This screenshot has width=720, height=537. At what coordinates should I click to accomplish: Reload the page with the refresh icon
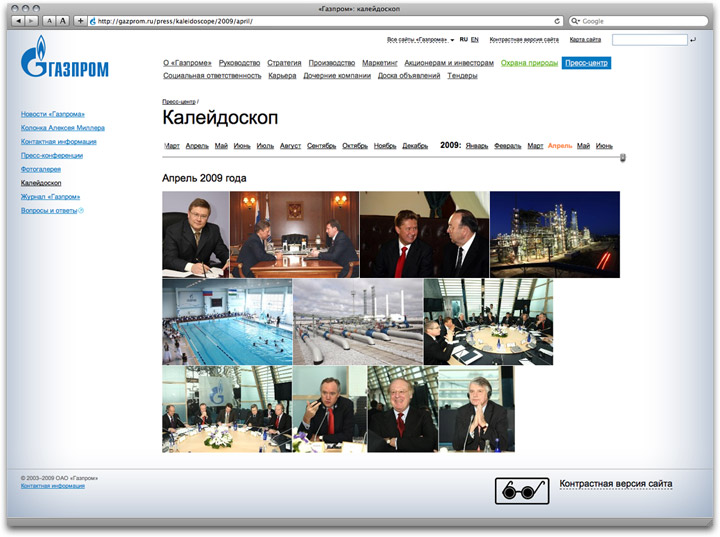point(557,20)
